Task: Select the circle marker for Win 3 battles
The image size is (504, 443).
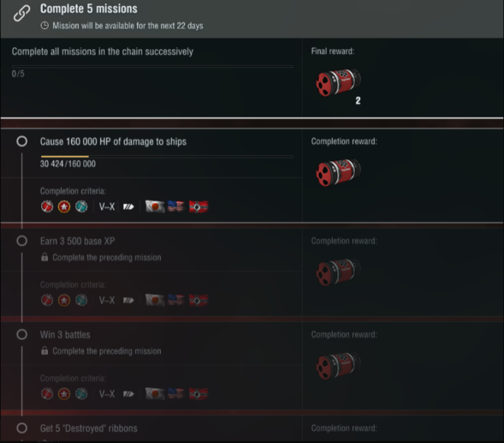Action: 22,334
